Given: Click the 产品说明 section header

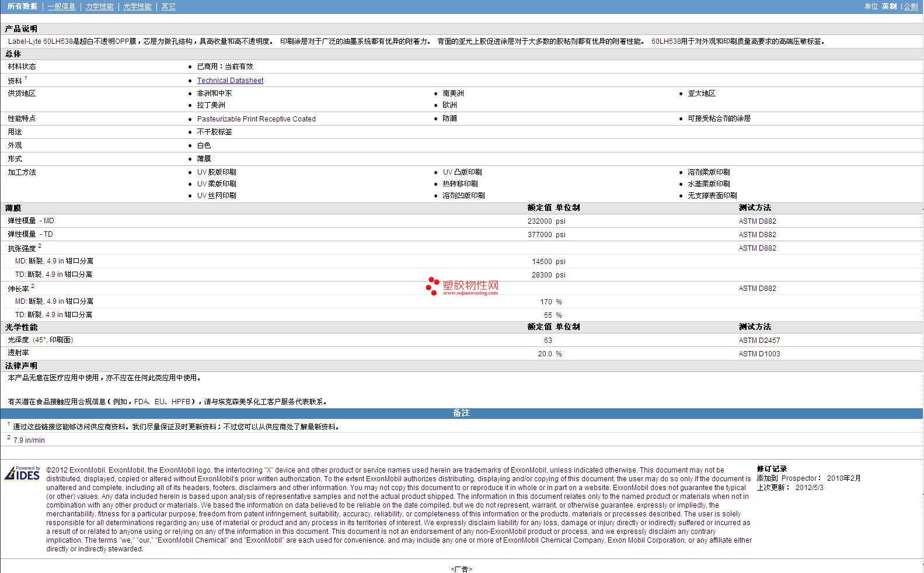Looking at the screenshot, I should point(21,29).
